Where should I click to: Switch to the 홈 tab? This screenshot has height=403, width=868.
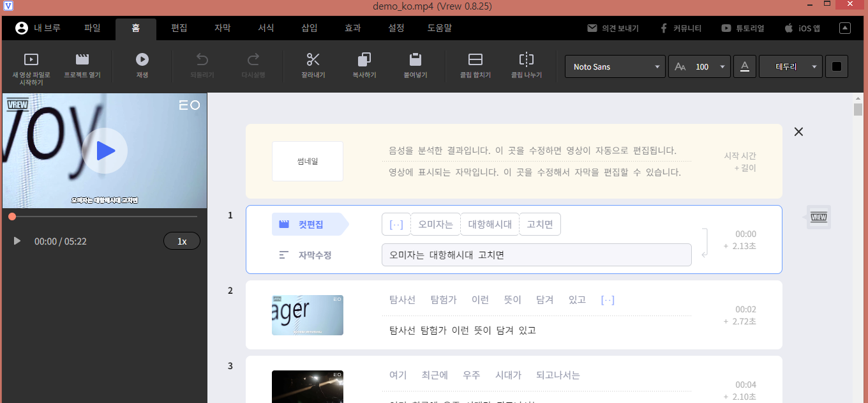click(x=136, y=29)
